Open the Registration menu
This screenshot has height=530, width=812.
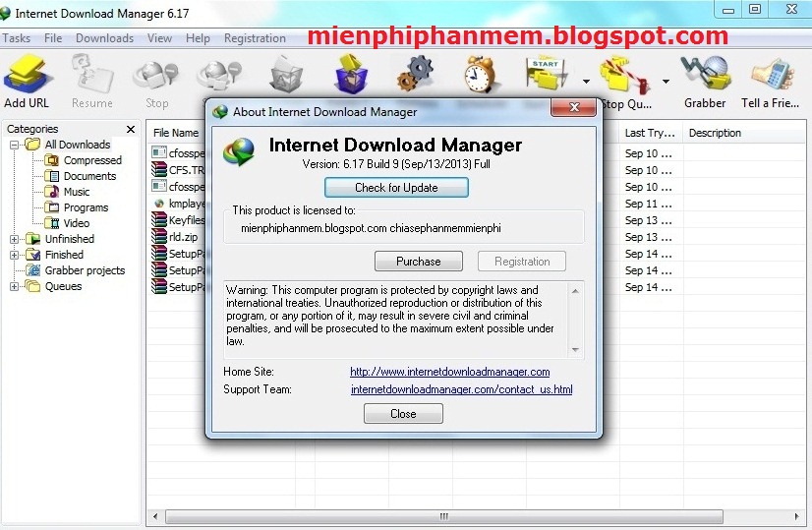(x=255, y=38)
